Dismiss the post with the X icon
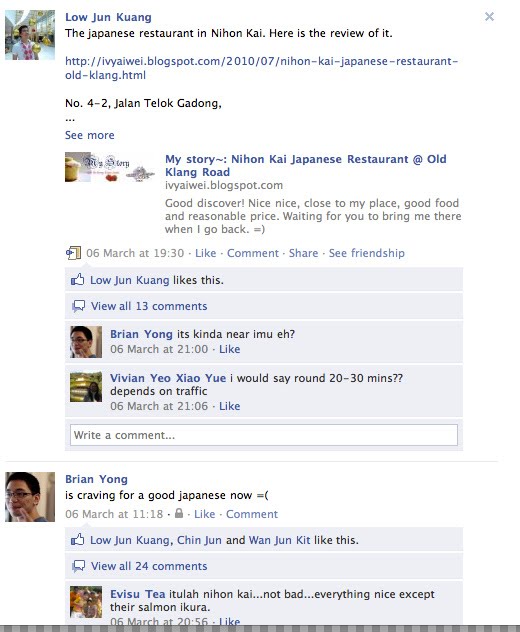The height and width of the screenshot is (632, 520). pyautogui.click(x=489, y=17)
